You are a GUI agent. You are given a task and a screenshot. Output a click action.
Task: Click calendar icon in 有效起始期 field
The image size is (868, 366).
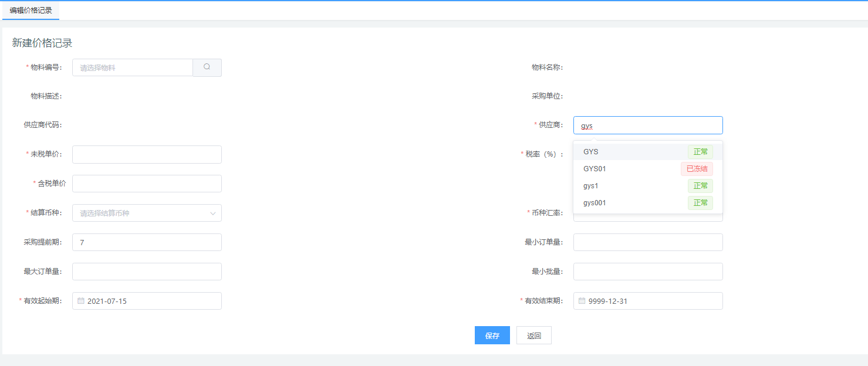coord(81,301)
